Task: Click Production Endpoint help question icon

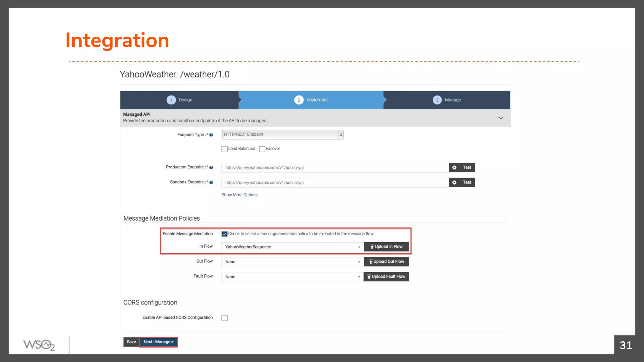Action: point(211,167)
